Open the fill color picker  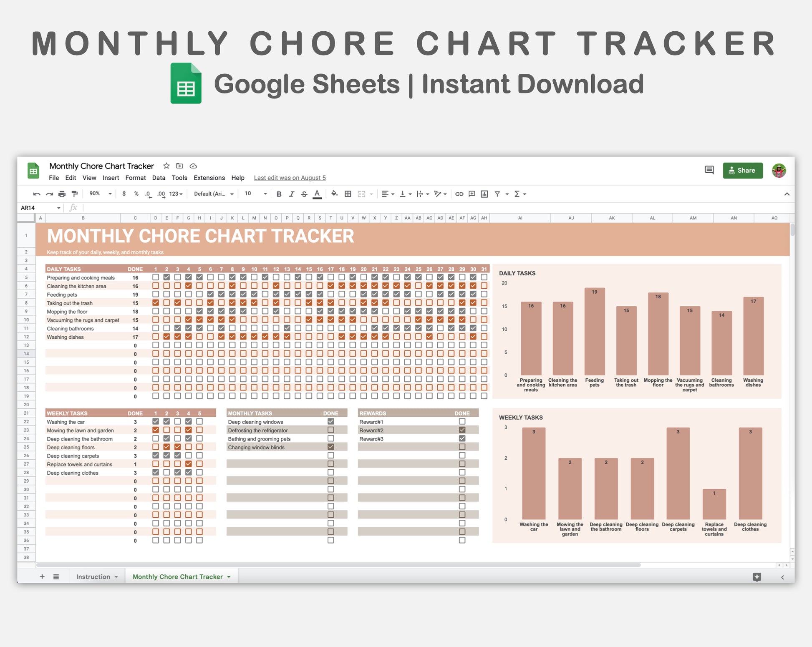[334, 194]
